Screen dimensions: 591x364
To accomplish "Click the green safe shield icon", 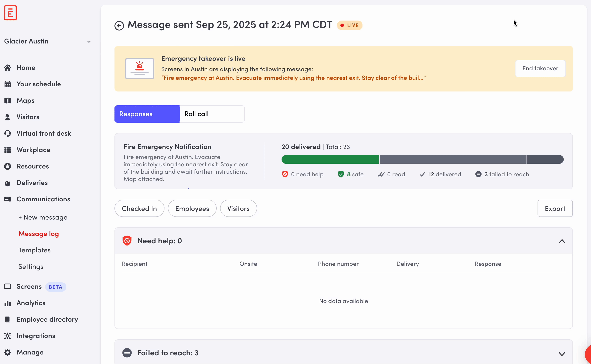I will click(341, 174).
